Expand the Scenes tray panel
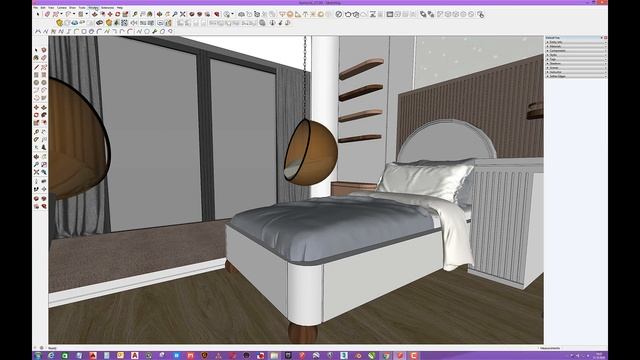This screenshot has width=640, height=360. [576, 68]
